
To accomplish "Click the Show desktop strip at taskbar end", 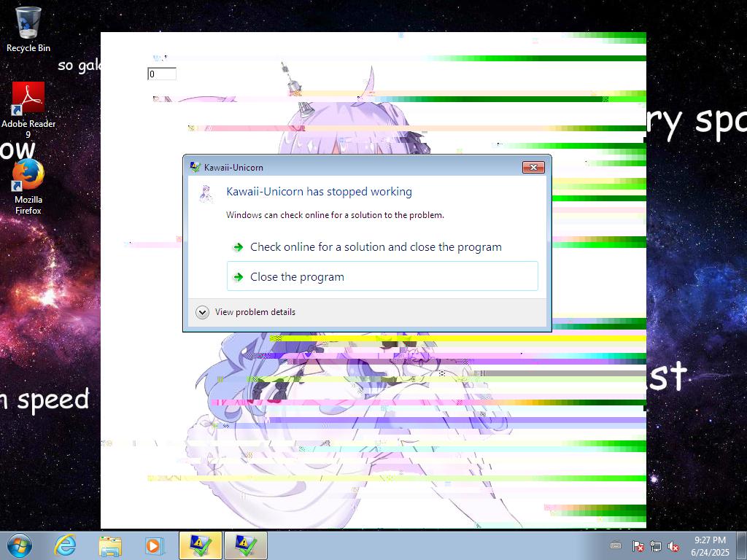I will point(742,545).
